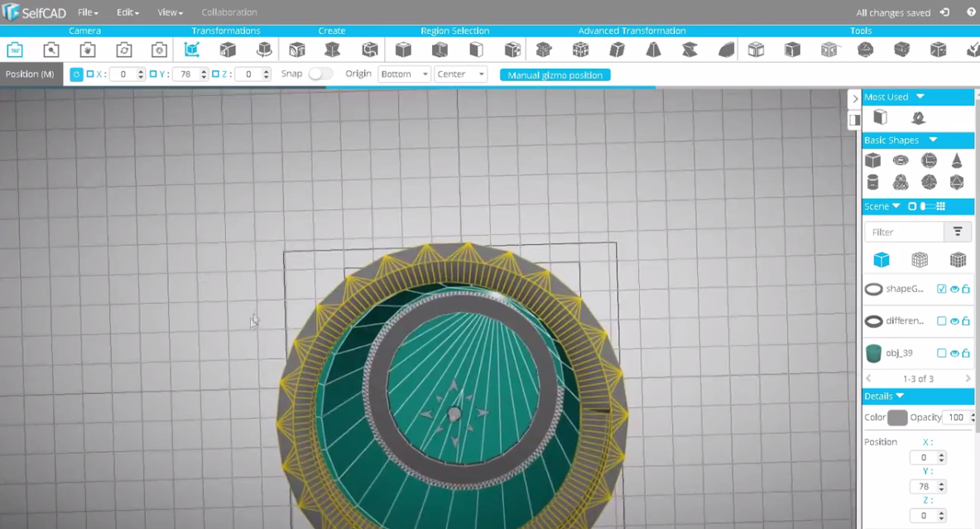Viewport: 980px width, 529px height.
Task: Choose the third, dense-mesh view mode in Scene
Action: [958, 259]
